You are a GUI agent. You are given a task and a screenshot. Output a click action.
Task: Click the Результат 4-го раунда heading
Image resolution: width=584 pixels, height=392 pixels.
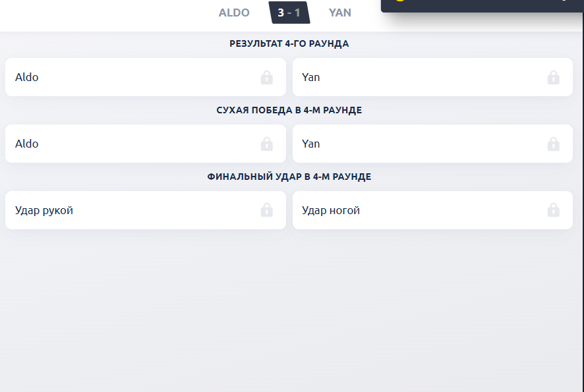coord(289,44)
